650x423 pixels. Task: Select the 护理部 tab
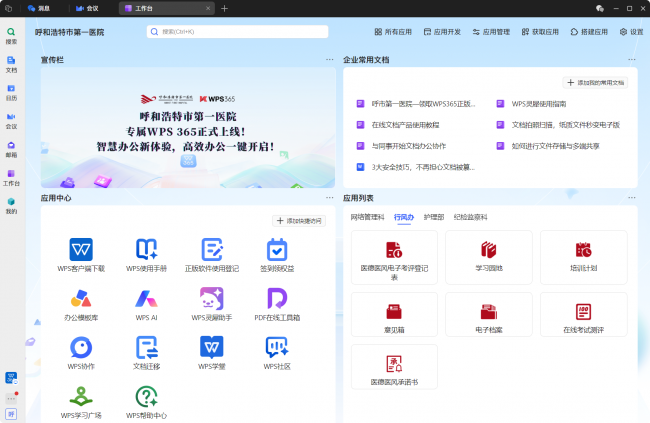434,217
